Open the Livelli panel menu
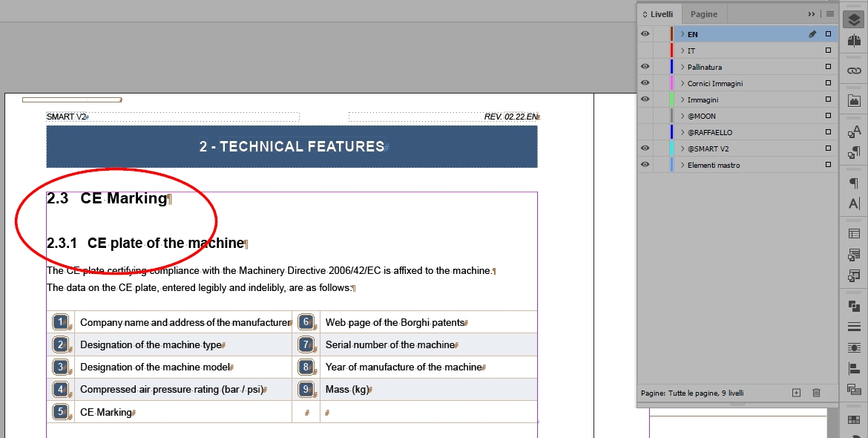Screen dimensions: 868x438 pyautogui.click(x=829, y=13)
